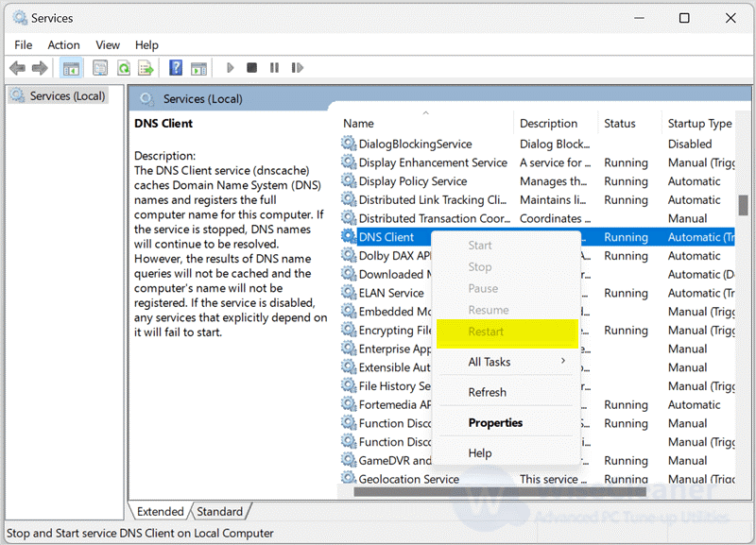Choose Help in the context menu
Screen dimensions: 756x545
[x=507, y=453]
